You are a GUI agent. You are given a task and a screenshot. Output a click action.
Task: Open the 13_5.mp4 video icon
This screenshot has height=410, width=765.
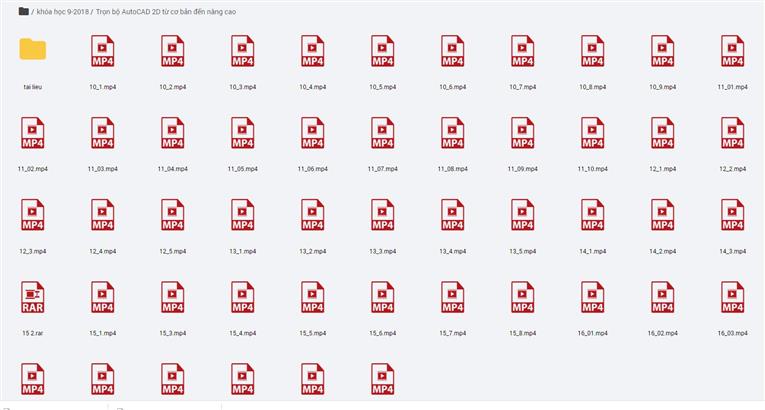point(523,214)
